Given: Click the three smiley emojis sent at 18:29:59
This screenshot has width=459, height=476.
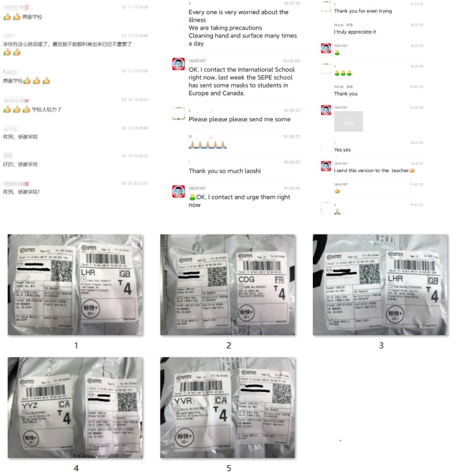Looking at the screenshot, I should click(343, 73).
